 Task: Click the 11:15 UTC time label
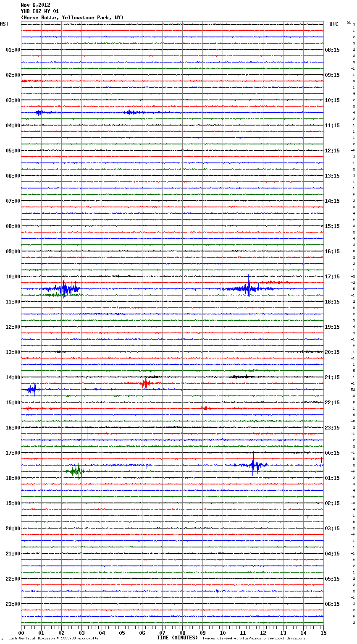(x=332, y=126)
